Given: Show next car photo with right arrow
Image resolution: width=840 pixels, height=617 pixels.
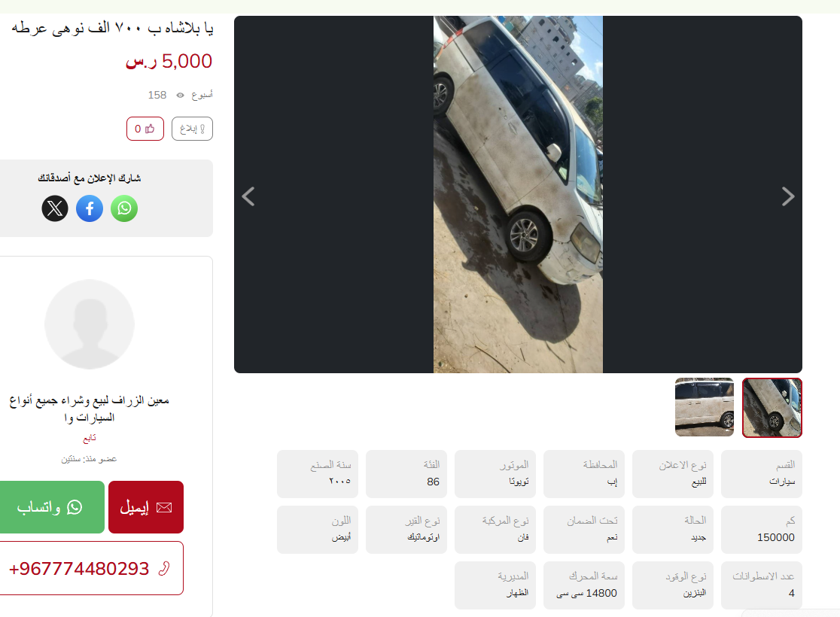Looking at the screenshot, I should pos(787,196).
